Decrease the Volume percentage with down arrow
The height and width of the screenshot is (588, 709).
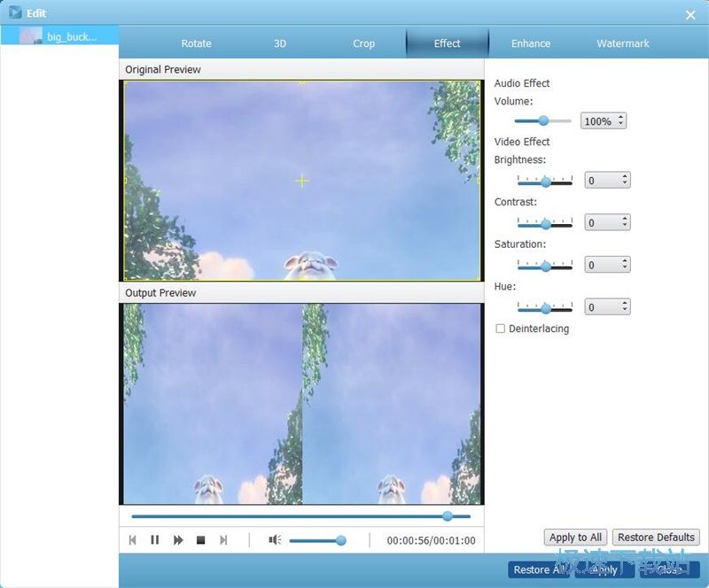621,124
